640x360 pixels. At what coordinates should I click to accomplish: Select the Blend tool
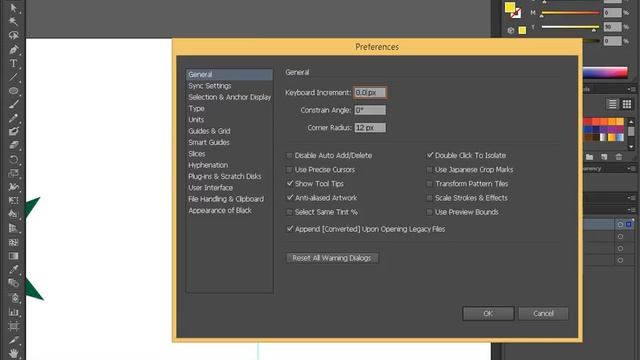13,283
